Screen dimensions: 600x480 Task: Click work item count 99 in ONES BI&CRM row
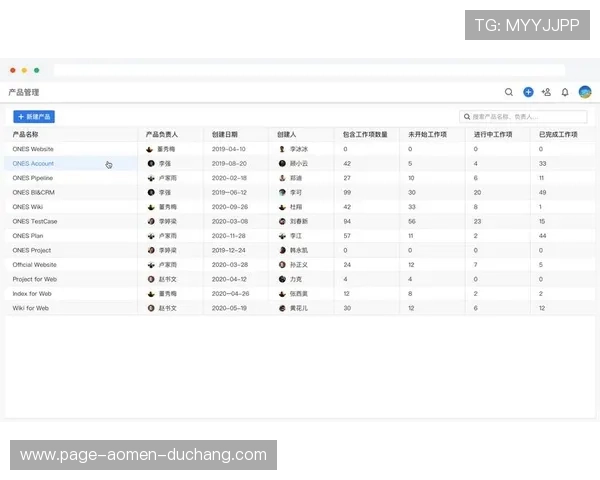(x=347, y=193)
